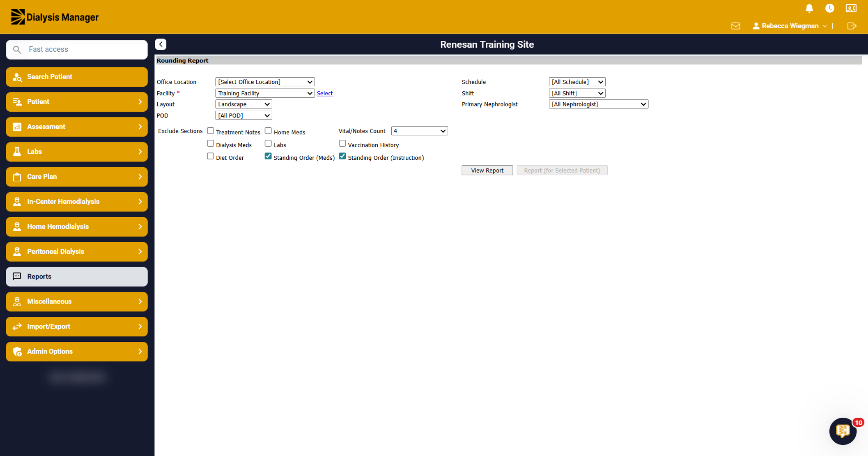The height and width of the screenshot is (456, 868).
Task: Tick the Labs exclude checkbox
Action: click(x=268, y=143)
